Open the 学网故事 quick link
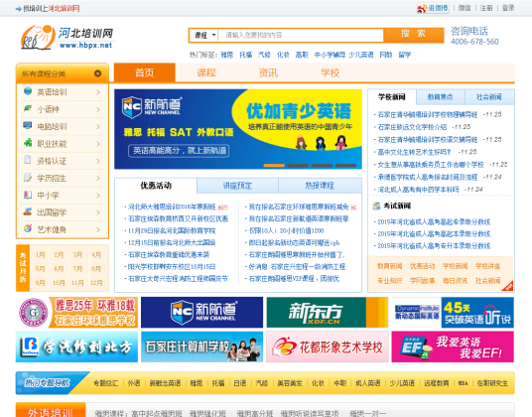The image size is (532, 417). (x=423, y=281)
